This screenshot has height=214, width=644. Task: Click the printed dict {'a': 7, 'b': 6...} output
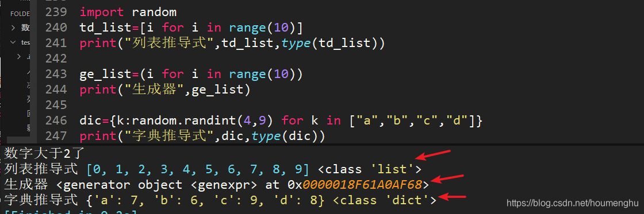(205, 200)
